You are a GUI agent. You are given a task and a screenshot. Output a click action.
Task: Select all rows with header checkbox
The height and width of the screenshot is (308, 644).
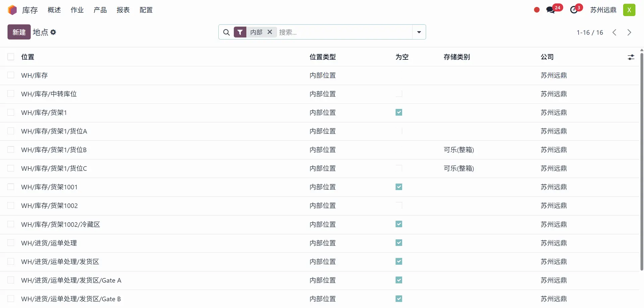tap(11, 57)
